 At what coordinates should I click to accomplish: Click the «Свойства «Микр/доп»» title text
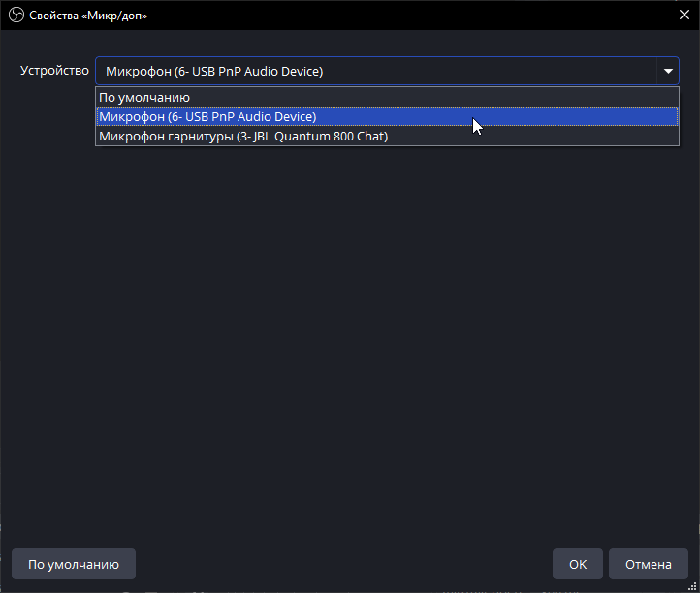pyautogui.click(x=88, y=16)
